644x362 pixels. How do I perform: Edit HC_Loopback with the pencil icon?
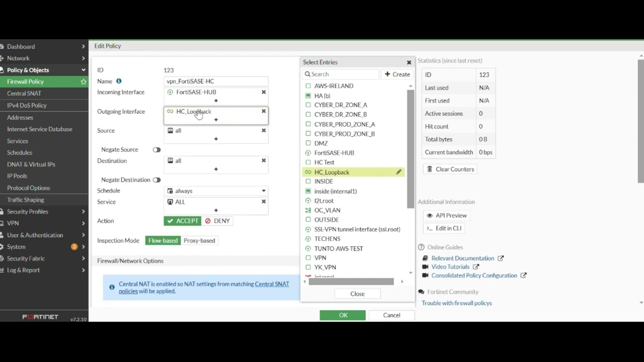[x=398, y=172]
